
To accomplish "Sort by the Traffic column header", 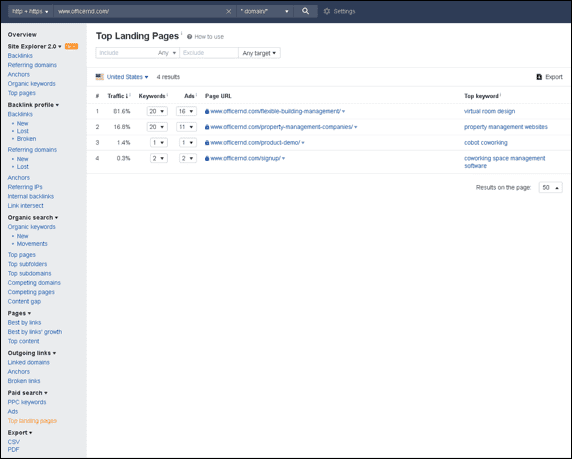I will click(117, 96).
